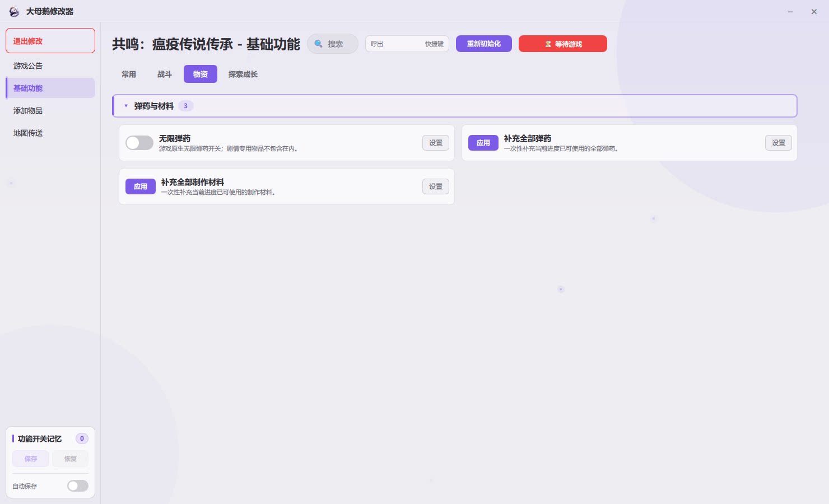This screenshot has width=829, height=504.
Task: Open 地图传送 in the sidebar
Action: coord(50,133)
